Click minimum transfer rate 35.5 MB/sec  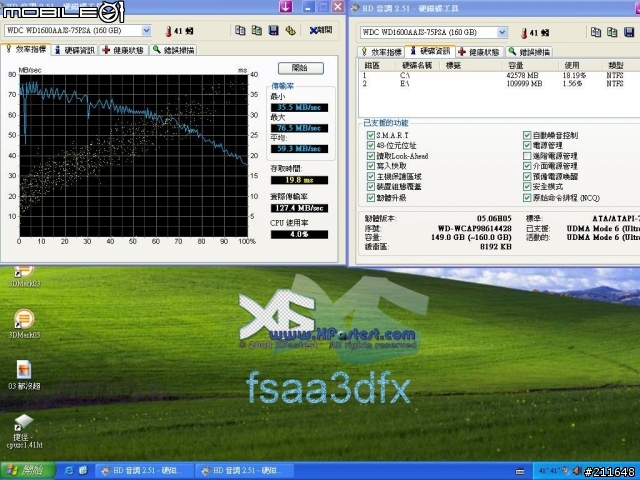(299, 108)
